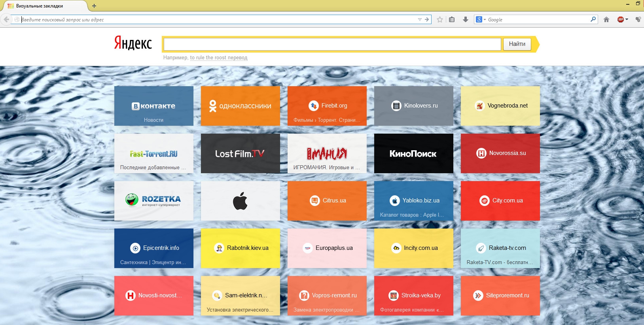Open the Citrus.ua bookmark tile
Viewport: 644px width, 325px height.
(327, 201)
